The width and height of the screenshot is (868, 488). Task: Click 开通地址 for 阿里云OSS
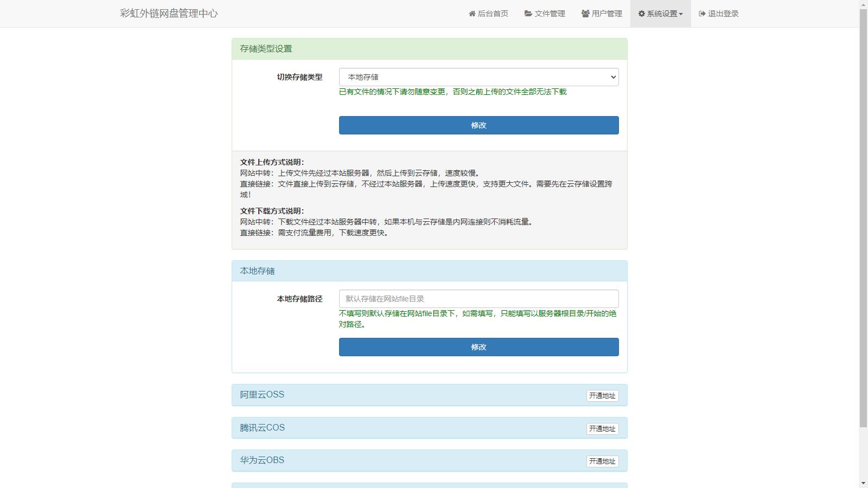[602, 396]
